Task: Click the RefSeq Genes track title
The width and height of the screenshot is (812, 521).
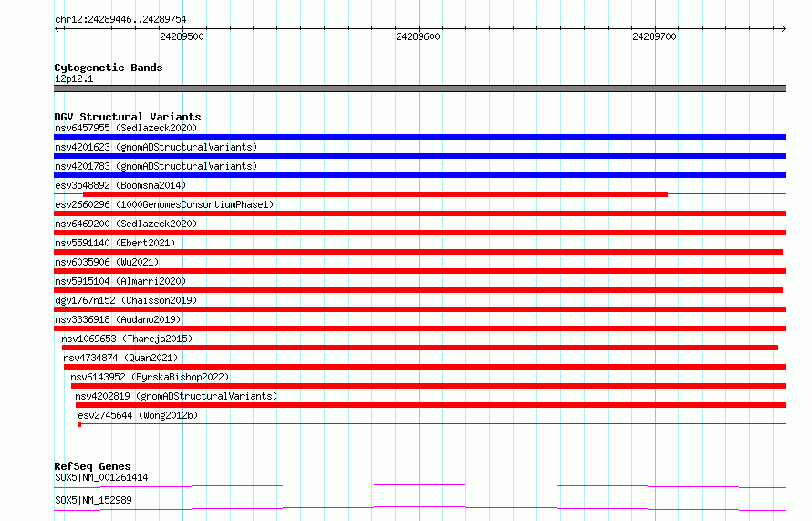Action: pyautogui.click(x=92, y=466)
